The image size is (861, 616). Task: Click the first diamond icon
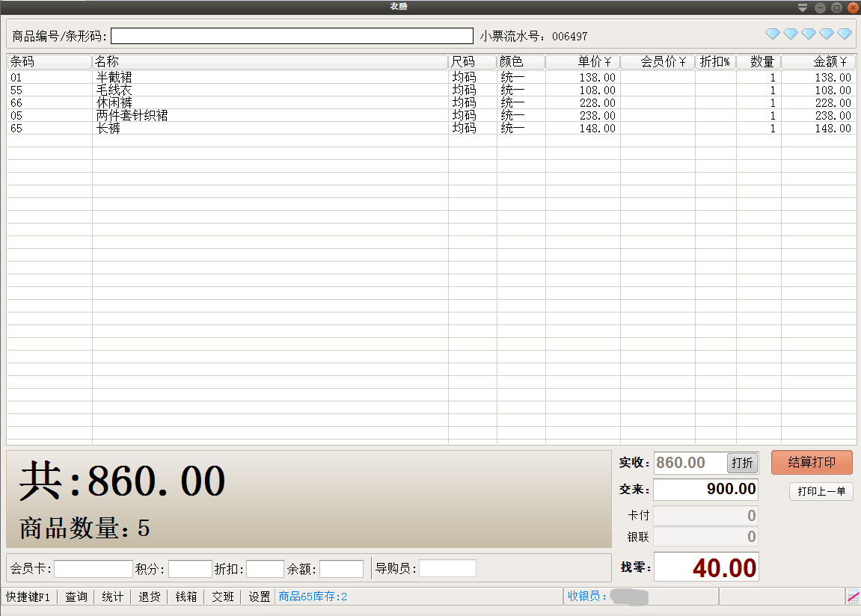coord(773,34)
